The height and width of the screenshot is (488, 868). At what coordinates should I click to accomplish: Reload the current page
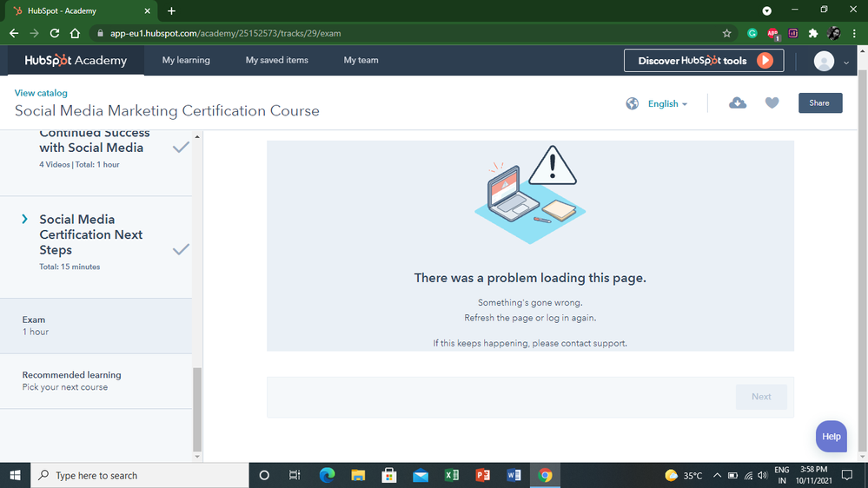[x=54, y=33]
